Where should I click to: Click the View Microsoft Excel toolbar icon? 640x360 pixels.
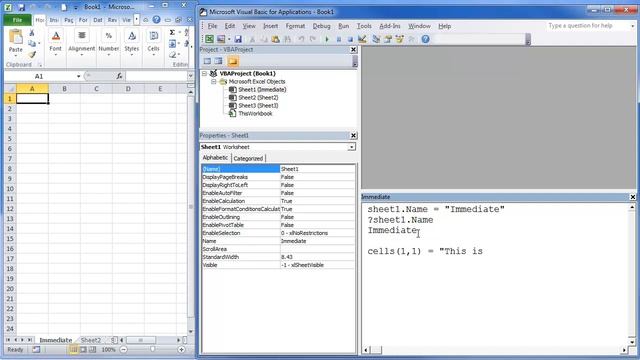[x=209, y=39]
